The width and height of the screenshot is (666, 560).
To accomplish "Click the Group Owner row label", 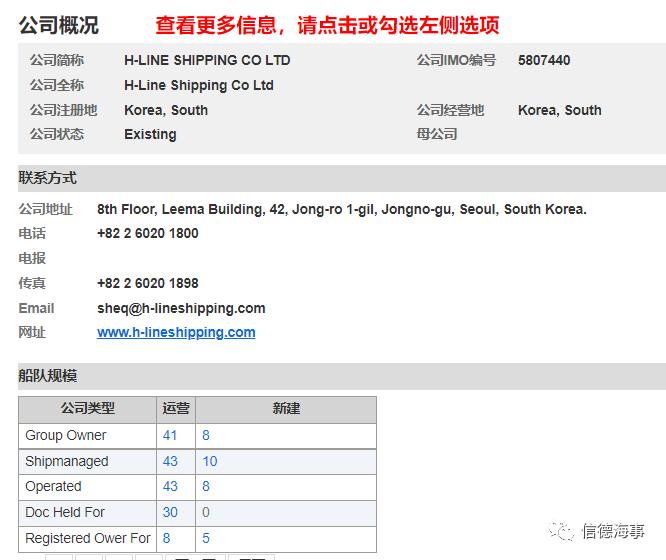I will click(66, 435).
